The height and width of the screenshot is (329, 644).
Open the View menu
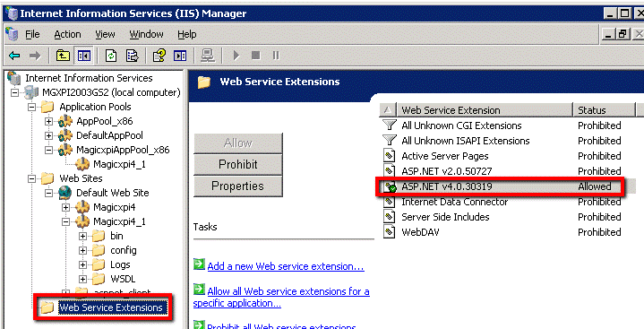coord(105,35)
